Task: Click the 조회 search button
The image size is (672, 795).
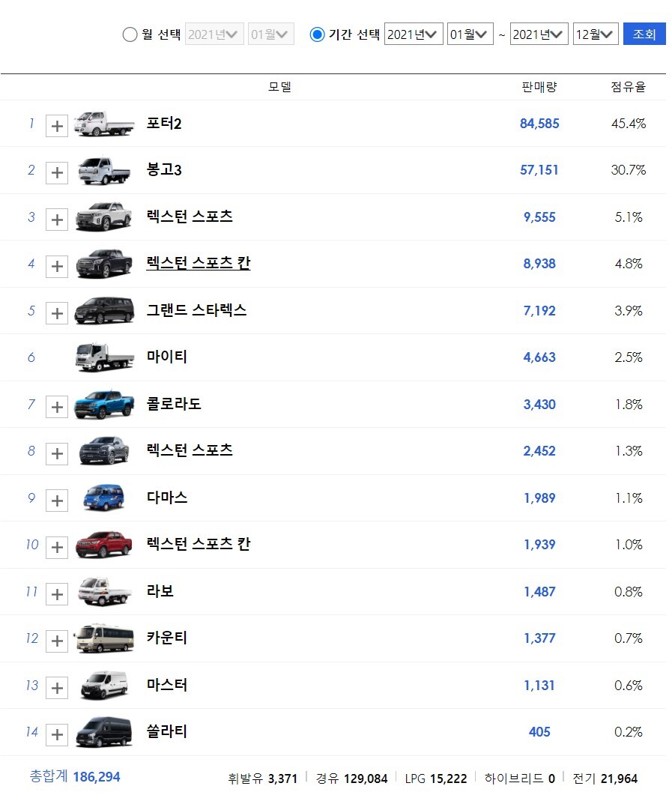Action: point(644,34)
